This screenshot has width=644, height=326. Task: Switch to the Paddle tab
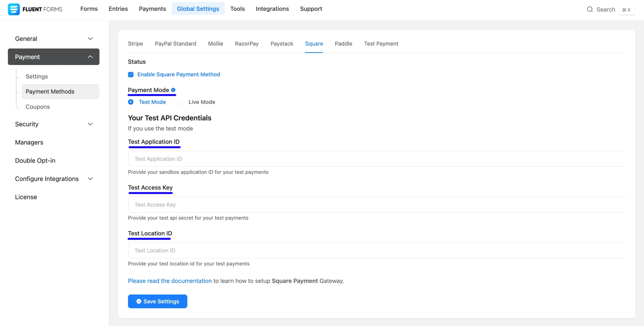tap(343, 44)
